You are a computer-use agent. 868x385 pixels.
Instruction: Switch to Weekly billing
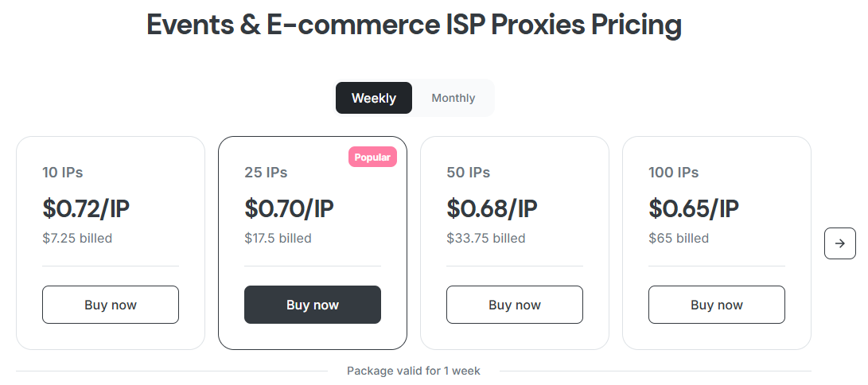coord(374,98)
